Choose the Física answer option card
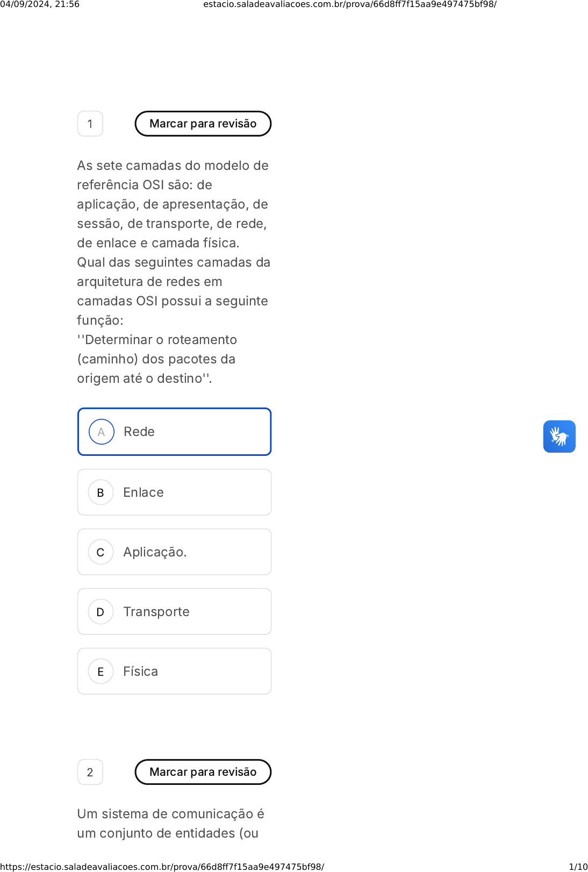Viewport: 588px width, 872px height. tap(175, 671)
